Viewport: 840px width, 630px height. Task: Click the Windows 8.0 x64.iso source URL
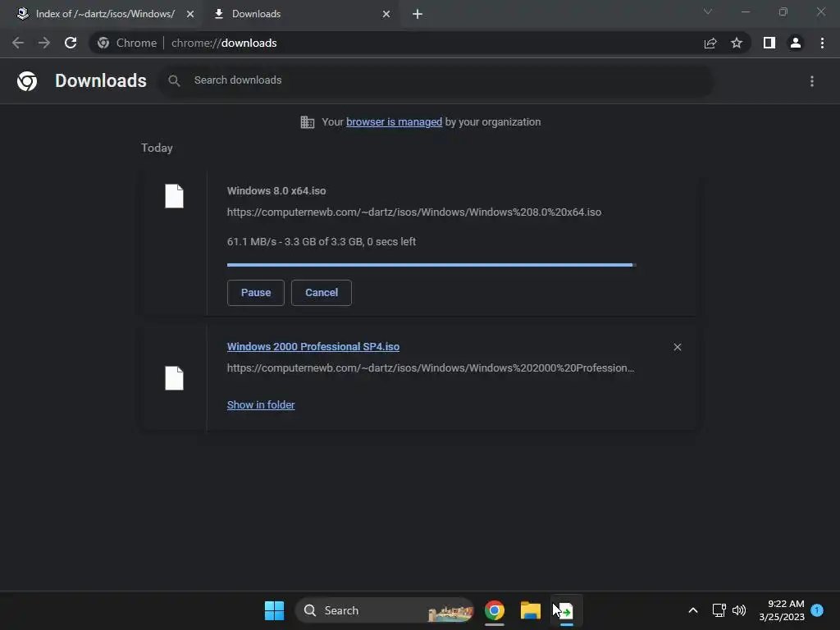(414, 212)
